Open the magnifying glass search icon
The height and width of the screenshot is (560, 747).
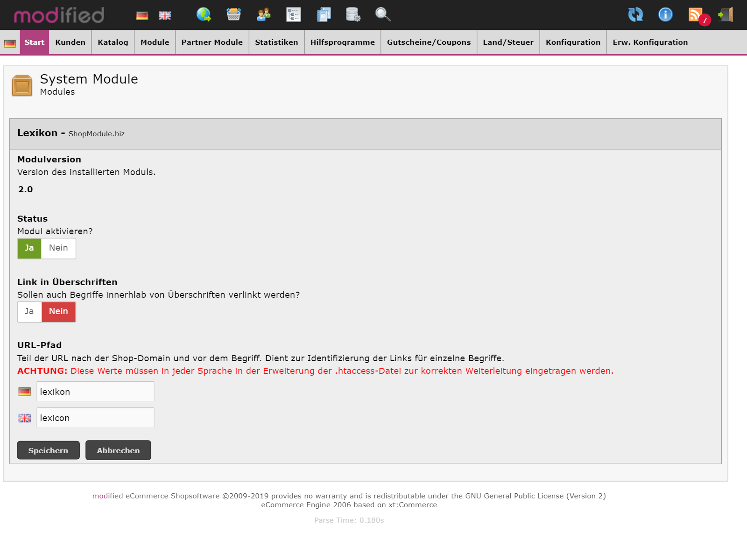click(383, 15)
